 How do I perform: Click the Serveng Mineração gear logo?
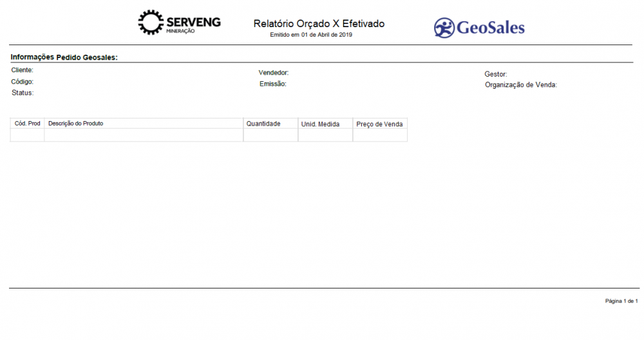pyautogui.click(x=179, y=23)
